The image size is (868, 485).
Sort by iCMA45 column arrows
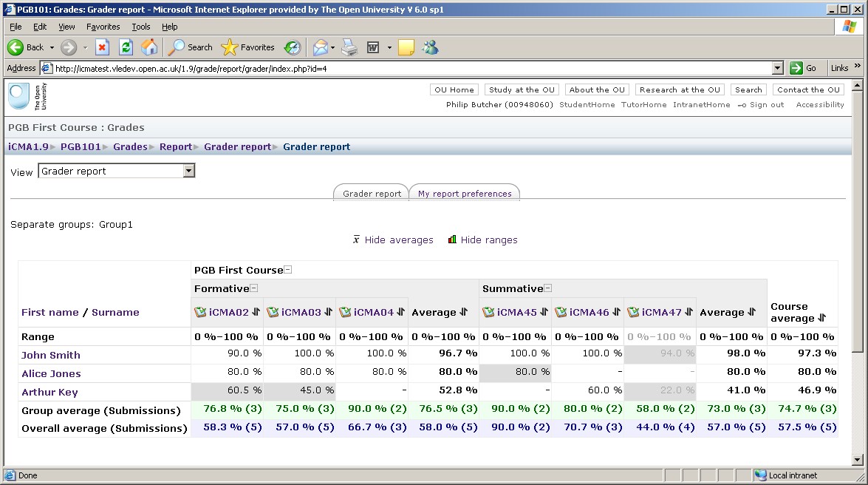544,312
